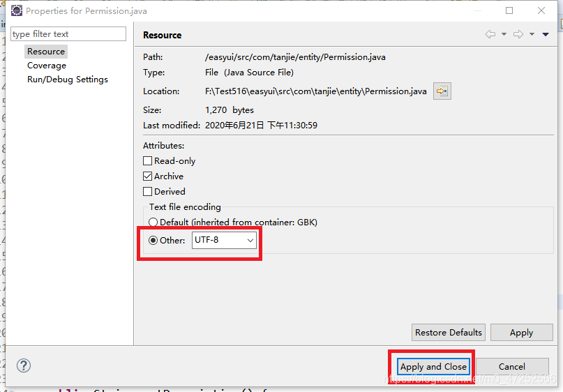Click the File (Java Source File) type text

(249, 73)
